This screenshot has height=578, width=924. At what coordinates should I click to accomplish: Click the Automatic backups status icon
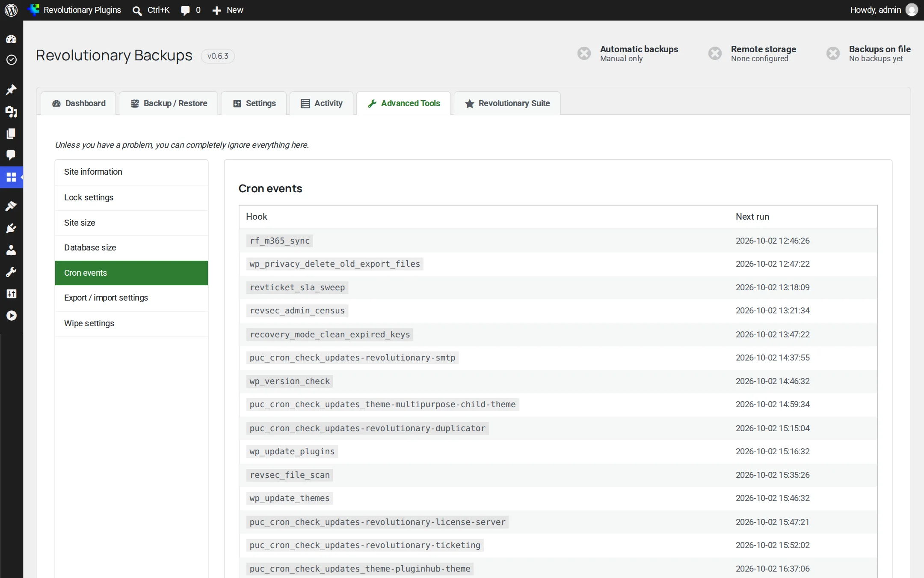pos(584,54)
